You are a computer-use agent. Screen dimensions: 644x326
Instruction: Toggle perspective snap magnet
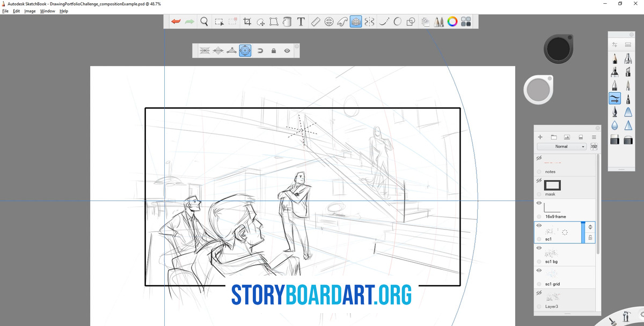click(x=260, y=50)
